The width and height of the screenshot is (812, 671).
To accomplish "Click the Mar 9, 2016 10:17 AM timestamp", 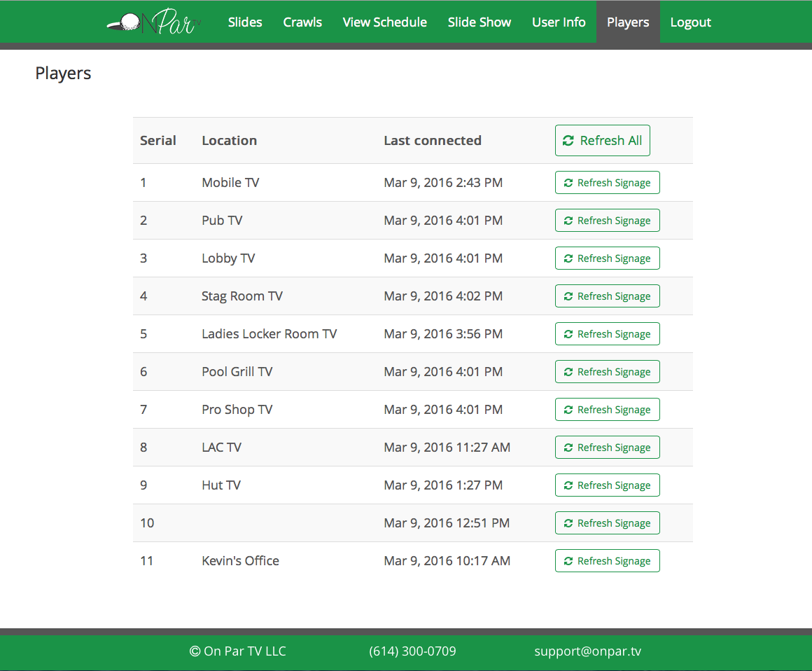I will (x=447, y=560).
